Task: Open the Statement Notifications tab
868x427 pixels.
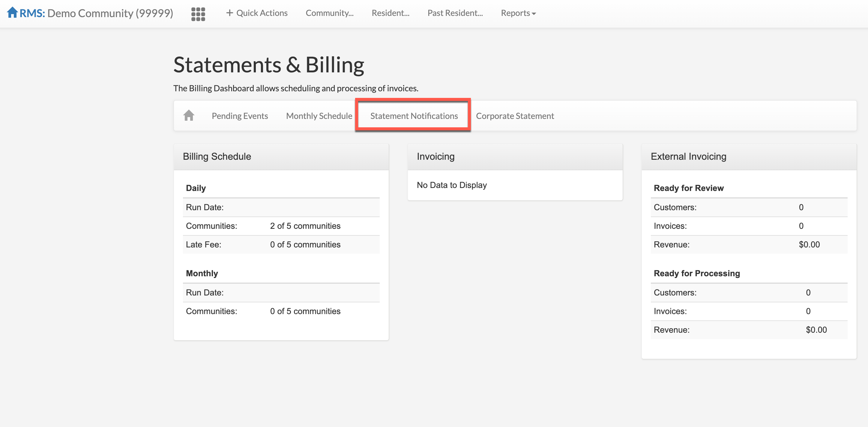Action: tap(414, 116)
